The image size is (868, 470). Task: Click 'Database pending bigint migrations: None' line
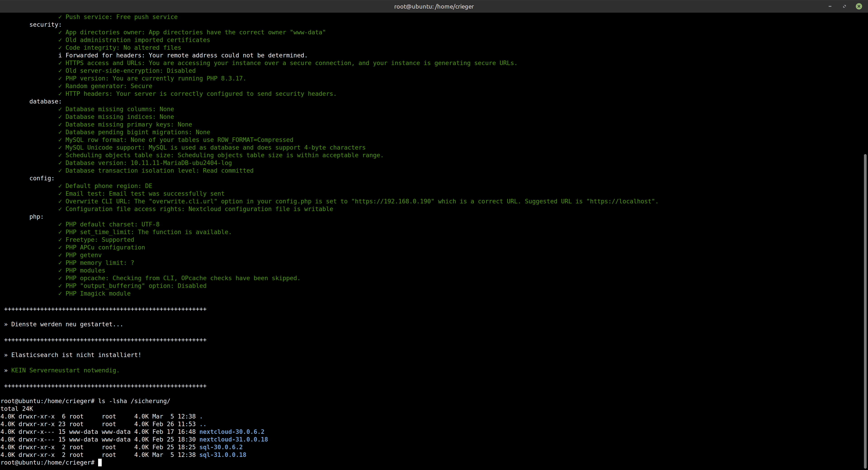134,132
